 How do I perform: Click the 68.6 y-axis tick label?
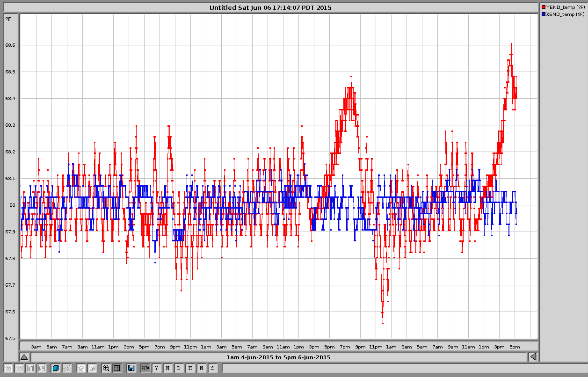pos(10,45)
